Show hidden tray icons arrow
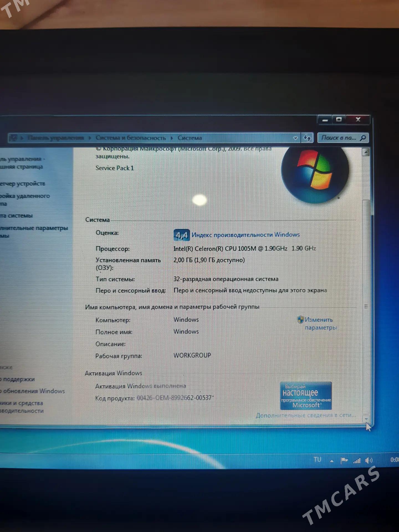The height and width of the screenshot is (532, 399). [332, 461]
